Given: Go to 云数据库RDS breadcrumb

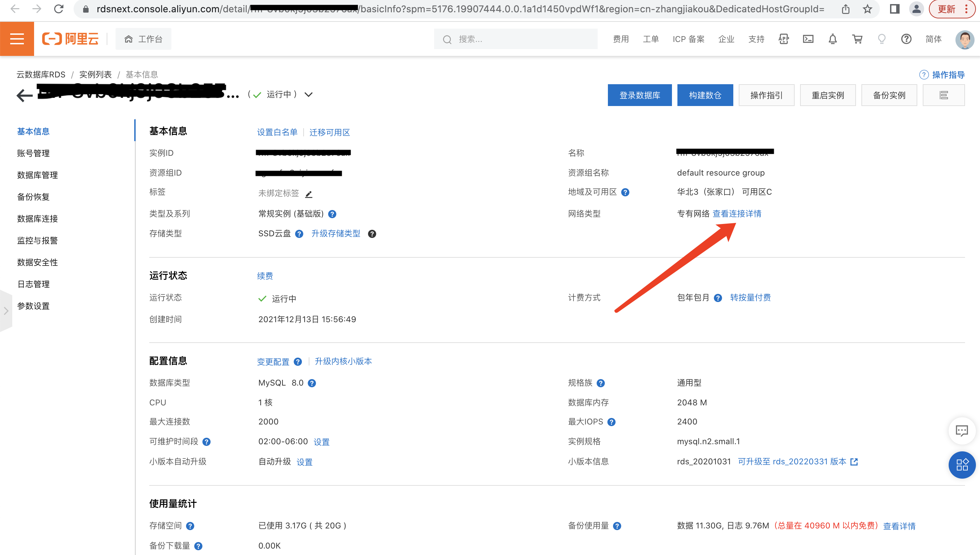Looking at the screenshot, I should pyautogui.click(x=41, y=74).
